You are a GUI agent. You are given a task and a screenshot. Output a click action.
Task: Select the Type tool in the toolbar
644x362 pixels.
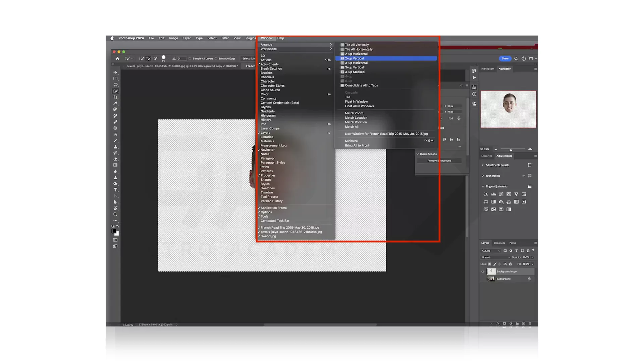click(x=115, y=190)
